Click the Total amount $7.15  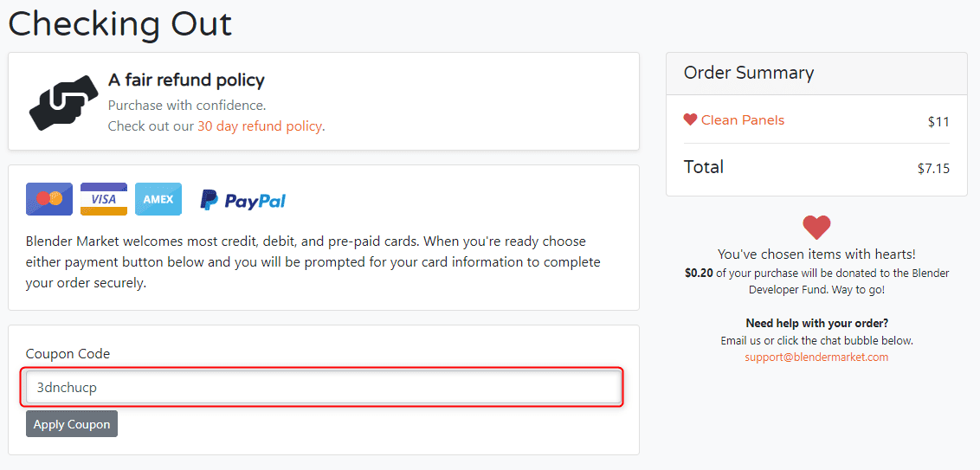(934, 169)
